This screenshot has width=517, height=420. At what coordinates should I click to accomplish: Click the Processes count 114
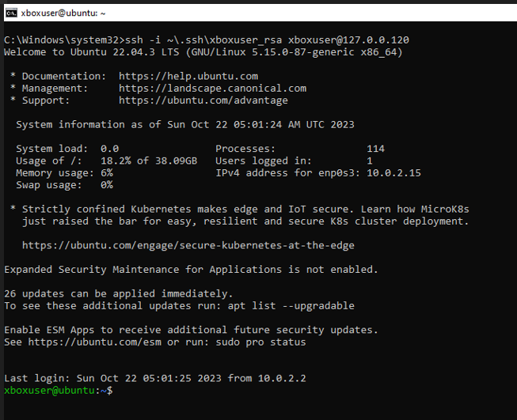pyautogui.click(x=375, y=149)
